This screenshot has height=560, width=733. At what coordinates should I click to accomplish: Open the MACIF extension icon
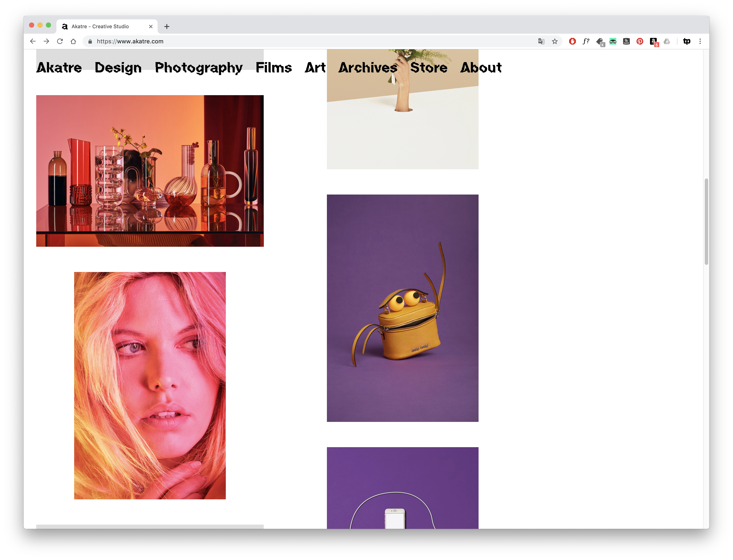(626, 41)
